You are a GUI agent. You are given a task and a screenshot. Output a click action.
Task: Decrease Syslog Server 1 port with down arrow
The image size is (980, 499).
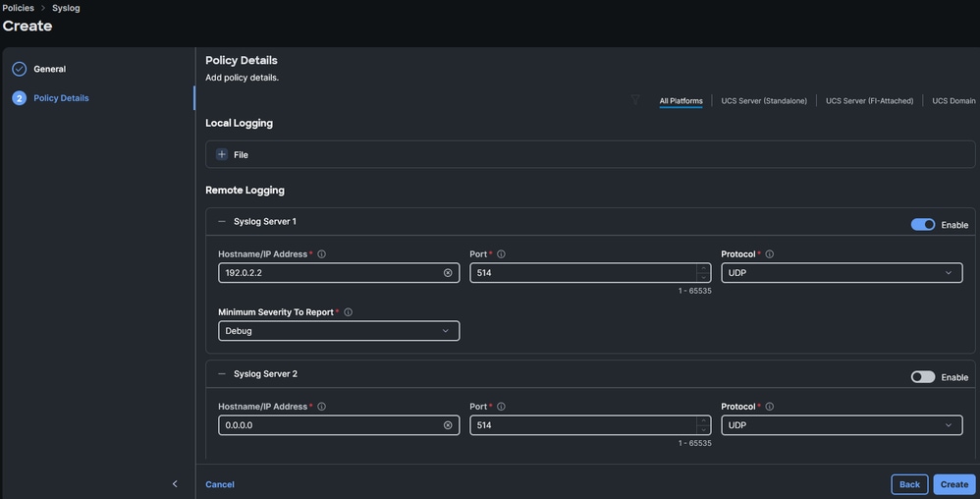coord(703,278)
